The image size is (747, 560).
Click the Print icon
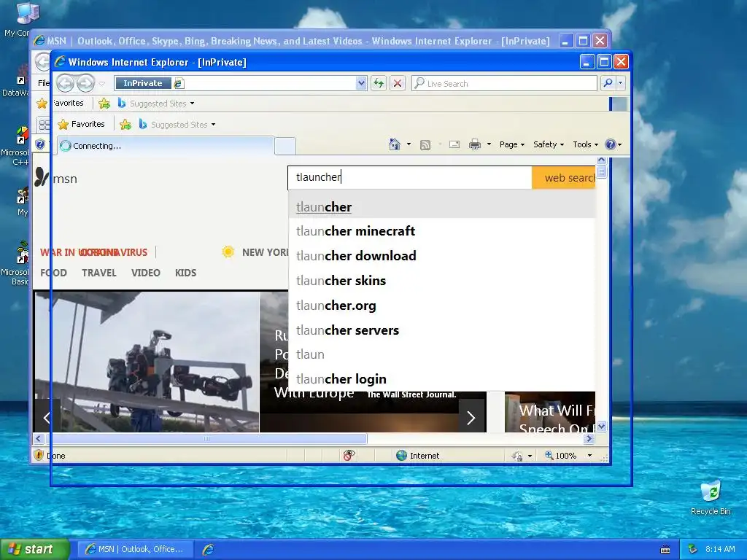(x=475, y=144)
